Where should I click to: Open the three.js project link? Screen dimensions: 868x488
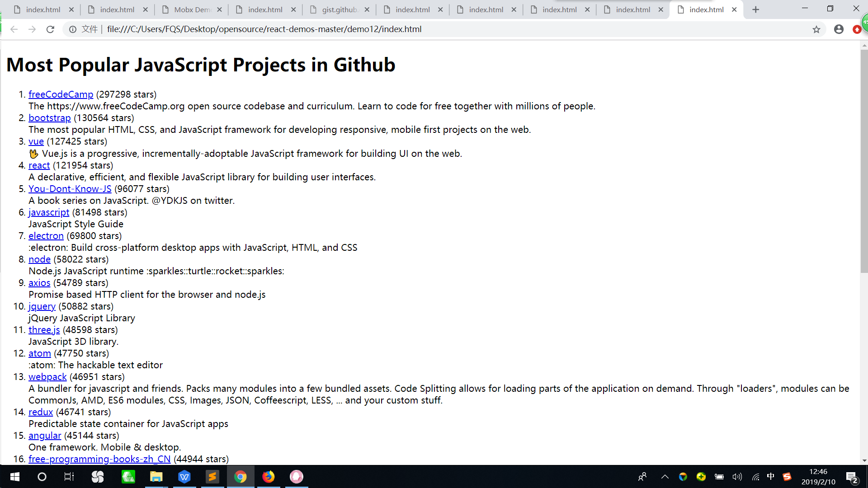(x=44, y=330)
